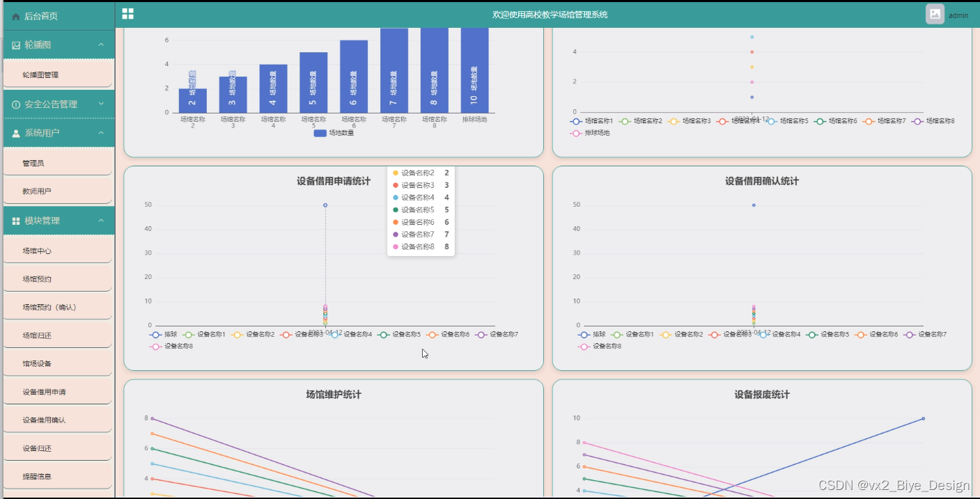Toggle 排球场地 legend series
The image size is (980, 499).
[x=590, y=132]
